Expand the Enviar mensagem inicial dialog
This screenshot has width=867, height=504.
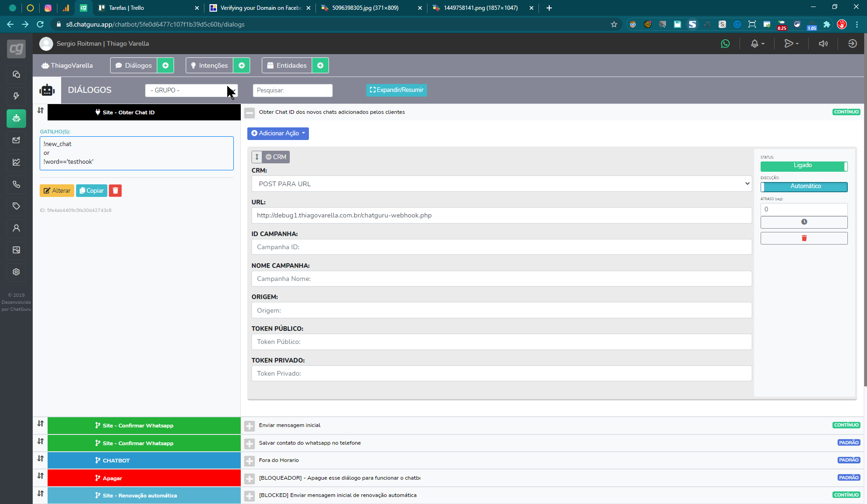click(x=250, y=426)
